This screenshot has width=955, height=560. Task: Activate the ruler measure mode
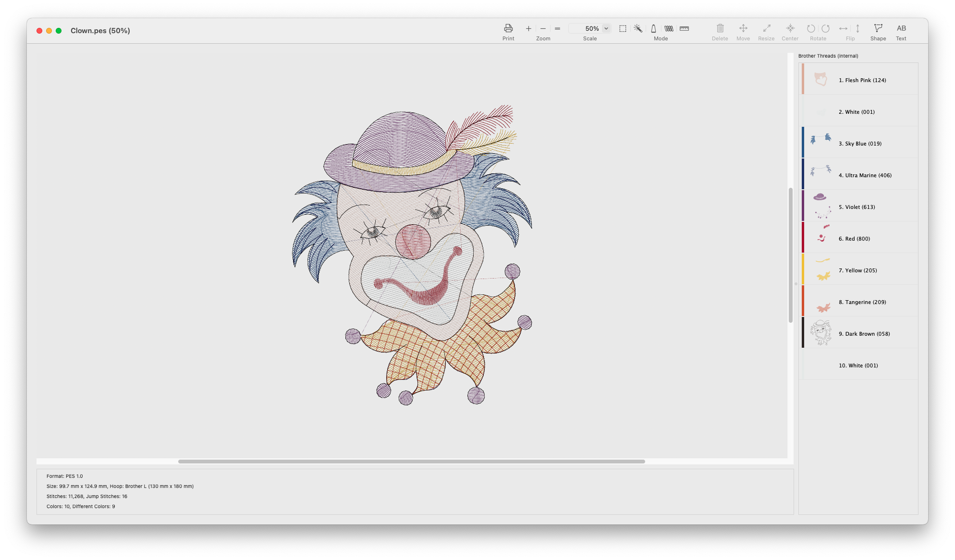tap(684, 28)
